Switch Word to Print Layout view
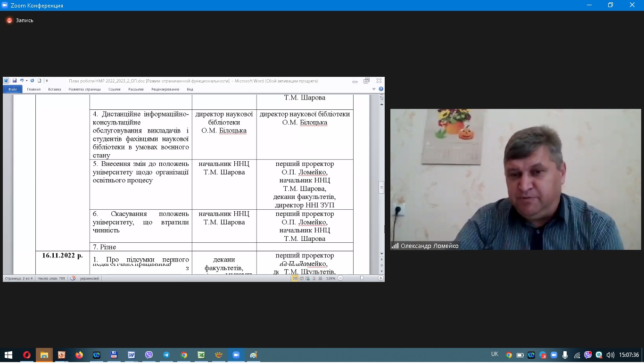644x363 pixels. click(x=295, y=278)
